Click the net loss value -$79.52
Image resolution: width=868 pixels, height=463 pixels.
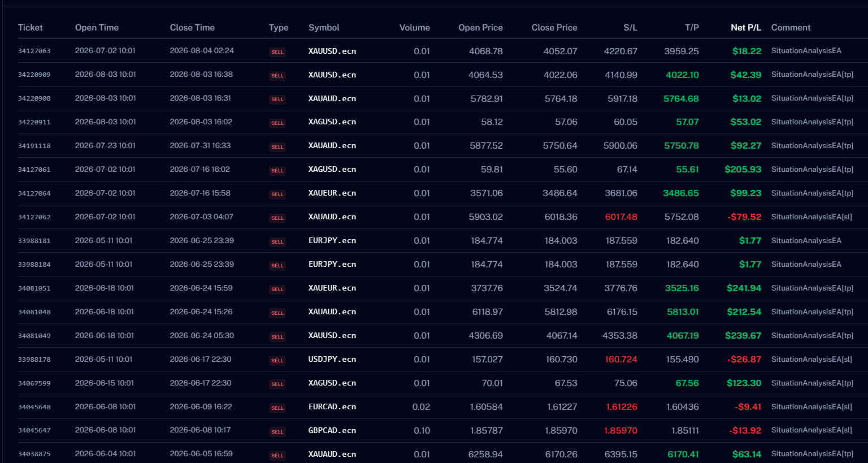[x=744, y=217]
